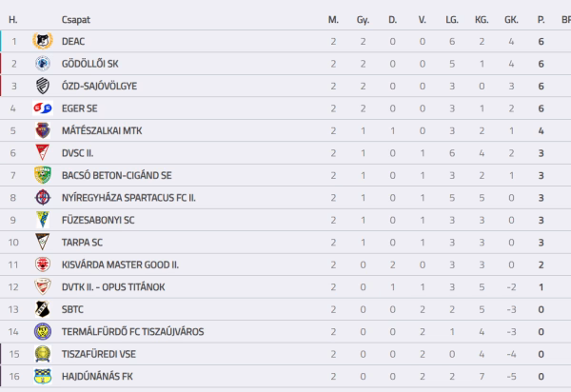Click the DEAC team crest icon
This screenshot has height=392, width=571.
43,41
